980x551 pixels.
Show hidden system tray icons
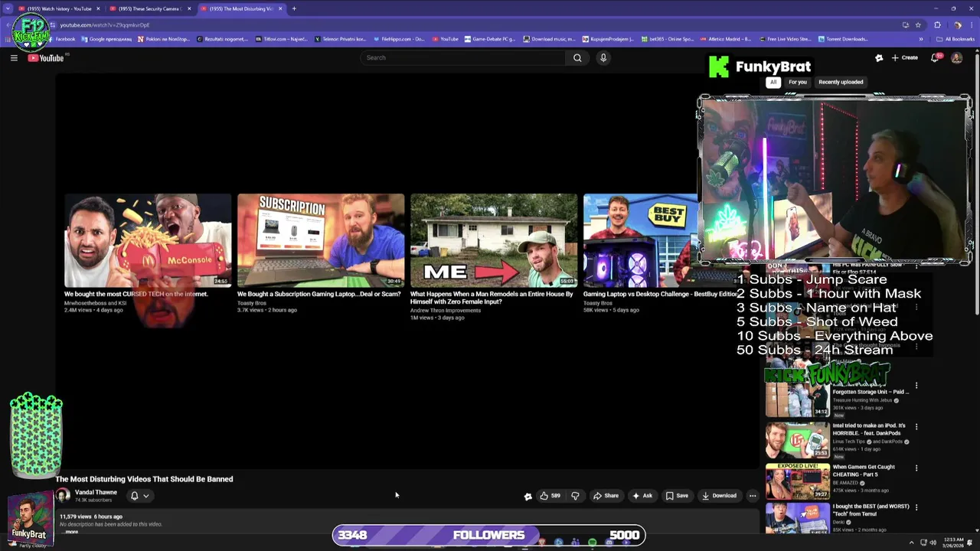tap(911, 543)
